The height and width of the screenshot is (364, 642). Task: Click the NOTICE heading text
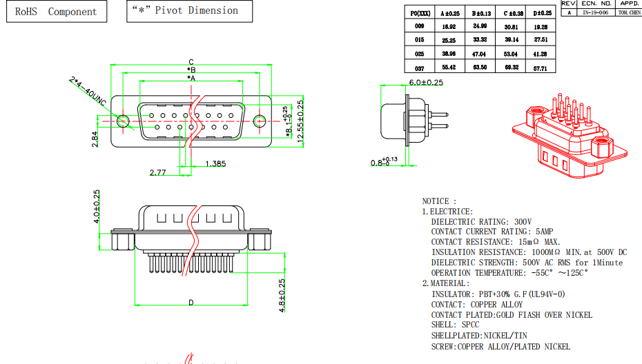[436, 201]
